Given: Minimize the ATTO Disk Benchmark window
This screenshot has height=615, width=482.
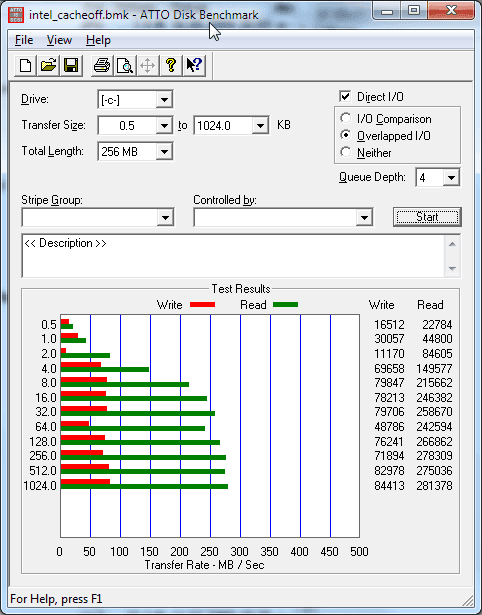Looking at the screenshot, I should point(387,11).
